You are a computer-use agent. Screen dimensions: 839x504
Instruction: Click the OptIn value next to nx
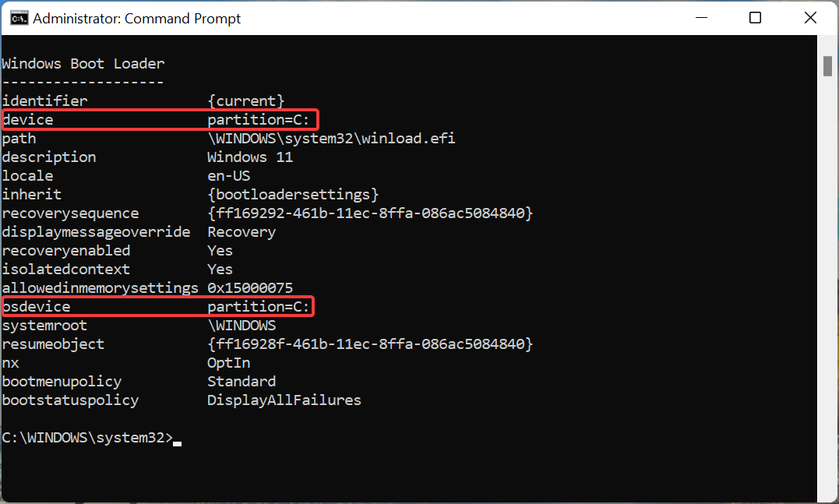(x=228, y=362)
